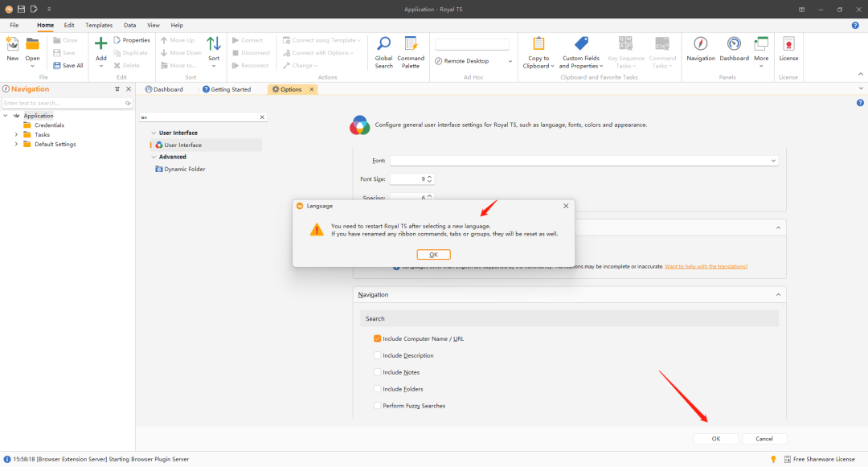Click the Custom Fields and Properties tag icon

[581, 43]
